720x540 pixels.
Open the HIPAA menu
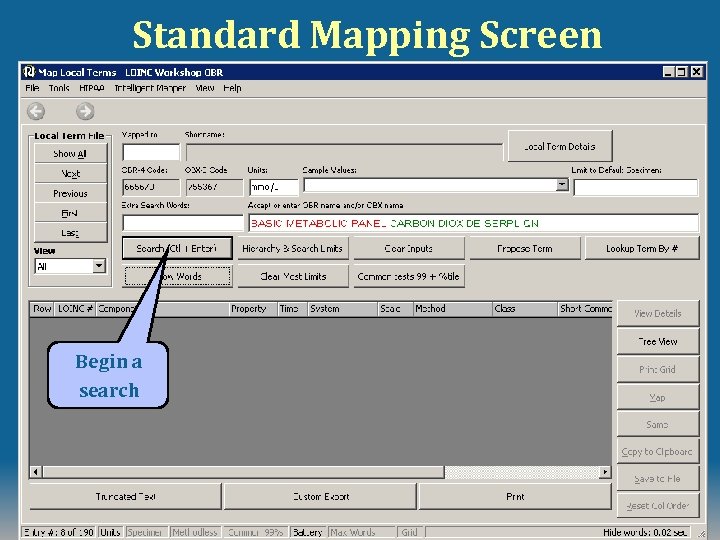91,88
